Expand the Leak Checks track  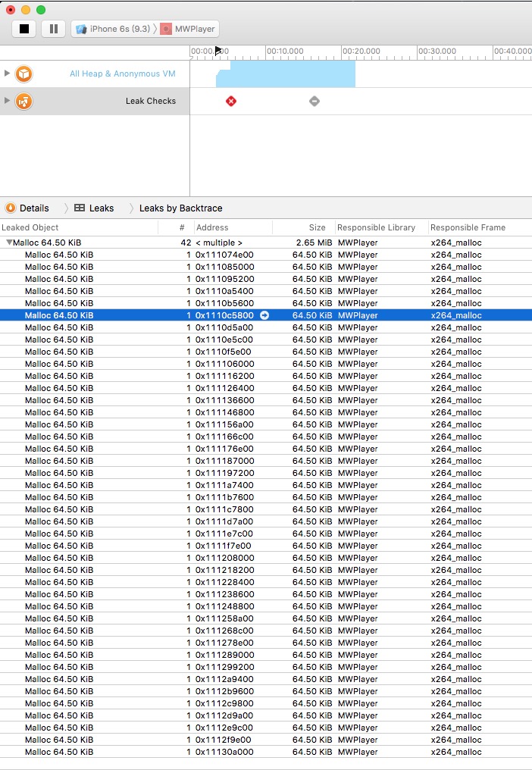point(7,100)
